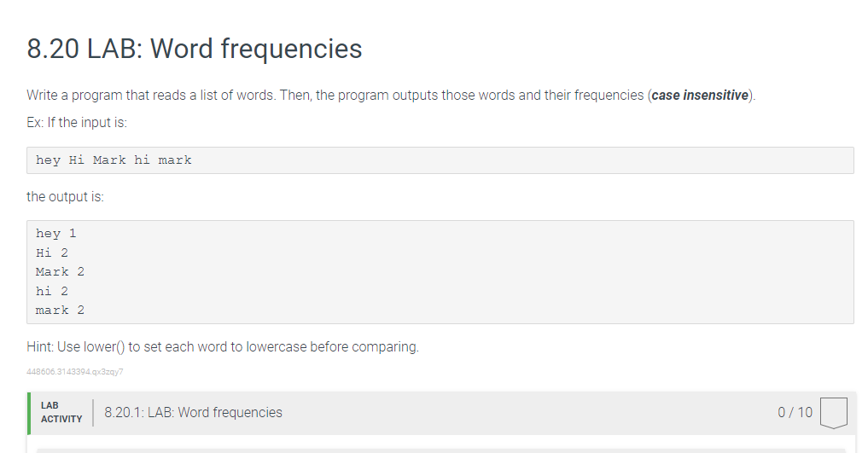Screen dimensions: 868x453
Task: Click the completion badge icon beside 0 / 10
Action: [833, 413]
